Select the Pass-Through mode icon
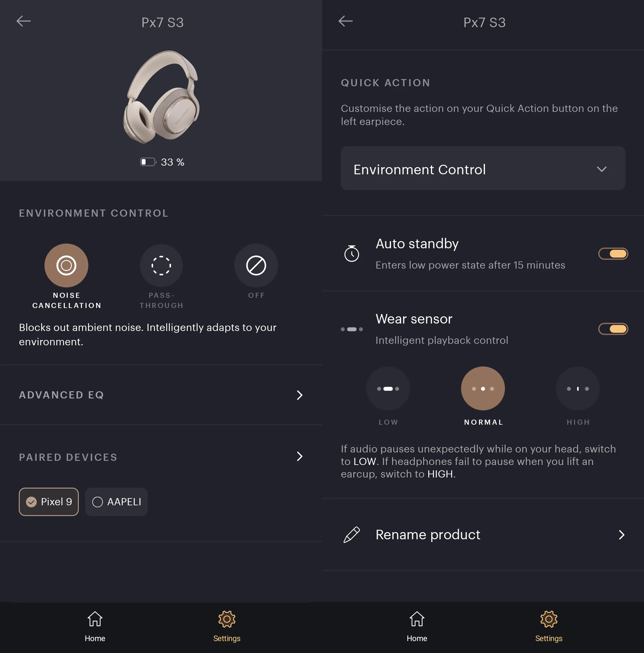Image resolution: width=644 pixels, height=653 pixels. coord(161,265)
